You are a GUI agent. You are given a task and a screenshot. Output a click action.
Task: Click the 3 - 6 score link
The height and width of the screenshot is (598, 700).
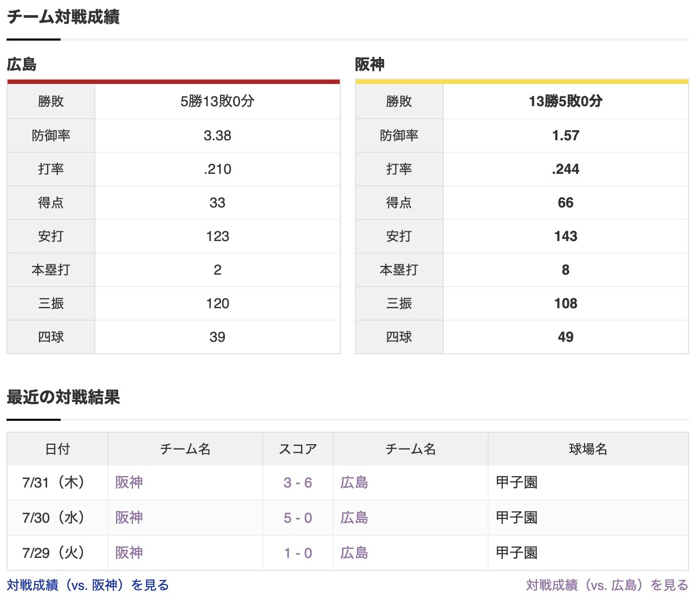click(297, 482)
